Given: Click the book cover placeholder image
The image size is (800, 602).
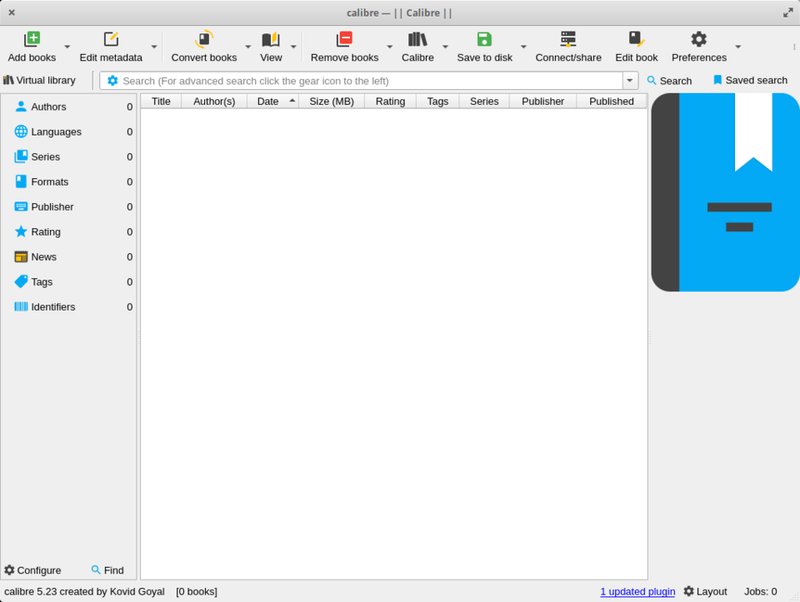Looking at the screenshot, I should [x=725, y=192].
